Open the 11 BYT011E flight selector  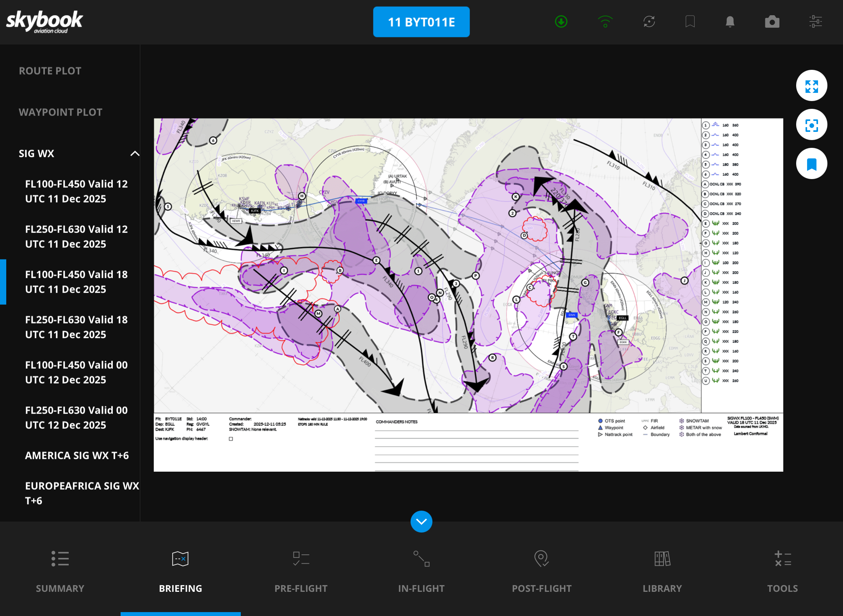click(421, 22)
